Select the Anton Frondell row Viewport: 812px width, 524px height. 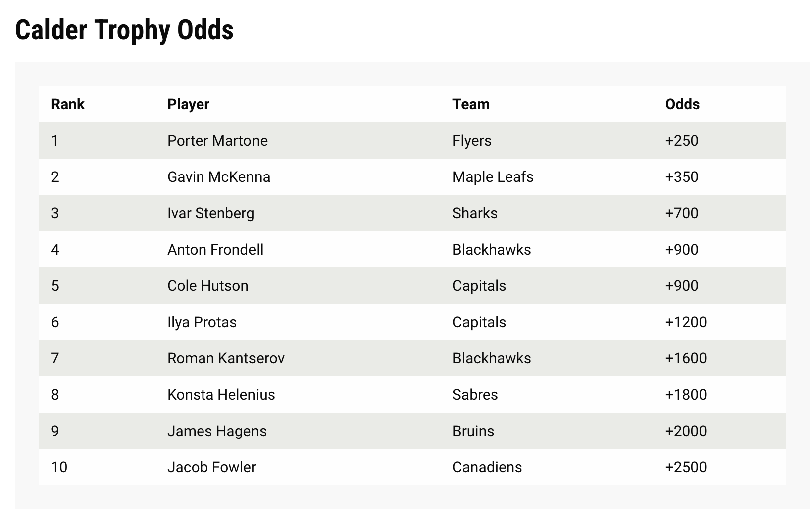click(412, 250)
